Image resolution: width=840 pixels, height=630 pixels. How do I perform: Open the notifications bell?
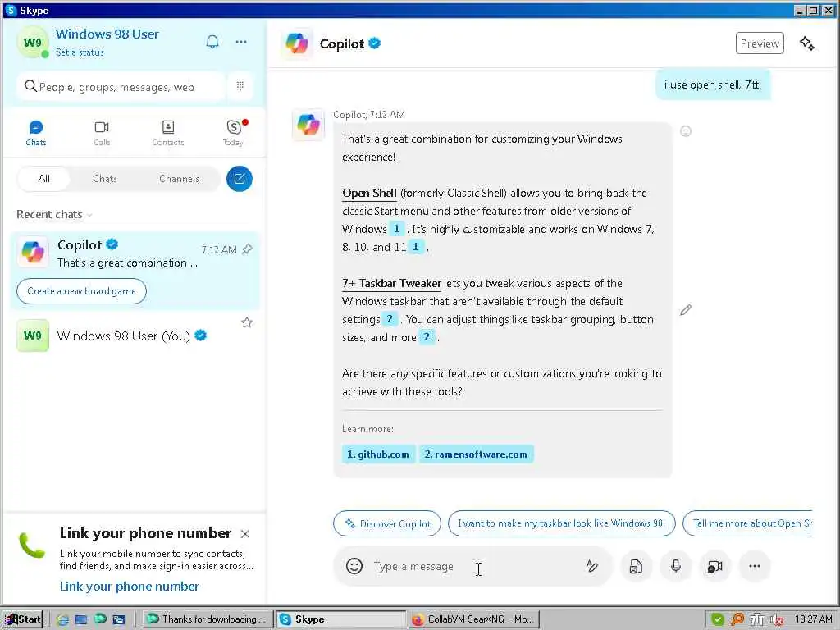pyautogui.click(x=212, y=42)
